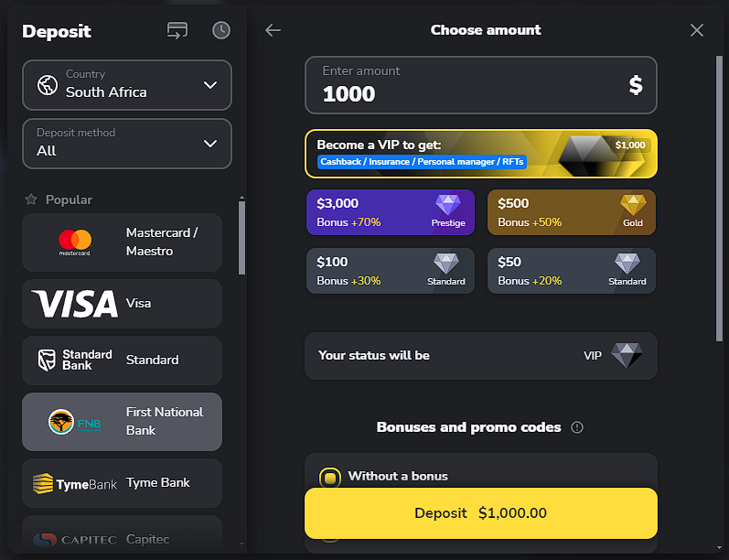Open the transfer card icon next to Deposit
The height and width of the screenshot is (560, 729).
(x=177, y=31)
